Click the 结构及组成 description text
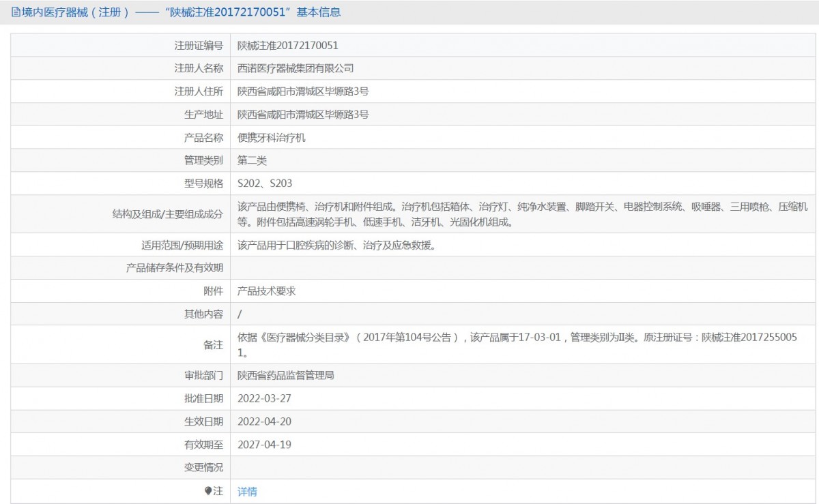This screenshot has height=504, width=819. (523, 214)
